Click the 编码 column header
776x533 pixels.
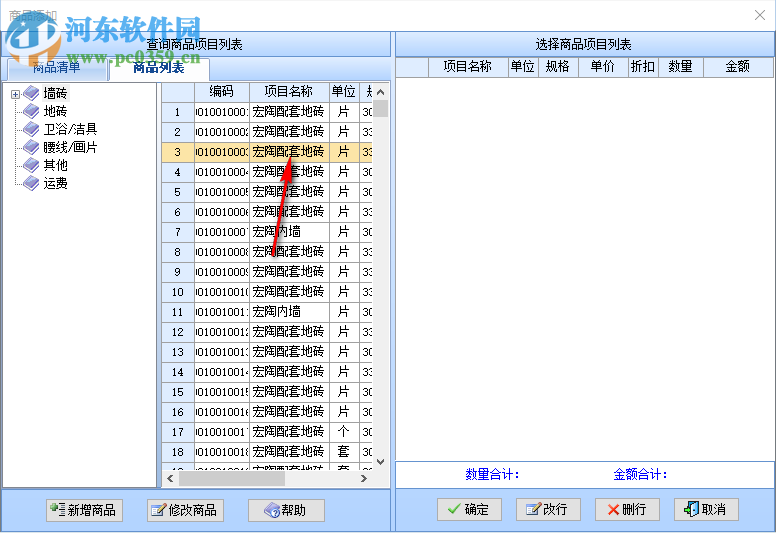tap(222, 92)
